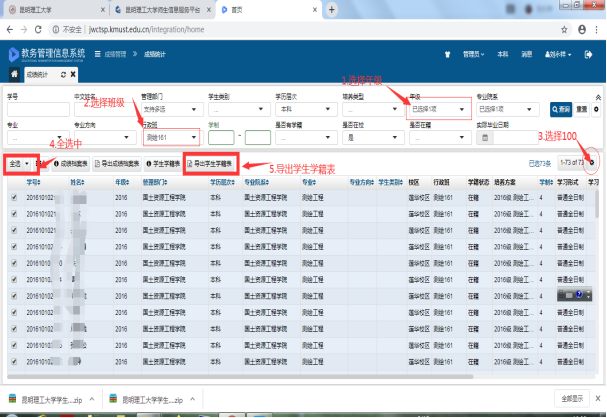This screenshot has height=418, width=607.
Task: Uncheck the second student row checkbox
Action: pyautogui.click(x=14, y=214)
